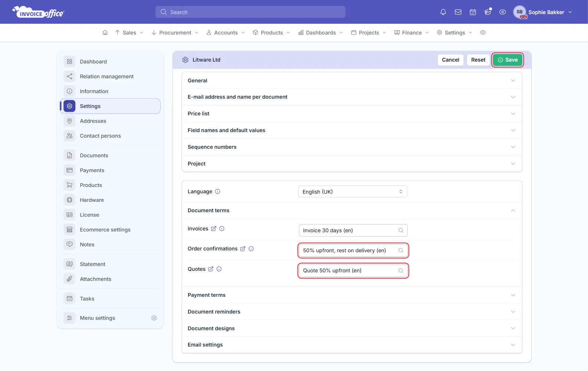The width and height of the screenshot is (588, 371).
Task: Click search icon in Invoices terms field
Action: pyautogui.click(x=401, y=230)
